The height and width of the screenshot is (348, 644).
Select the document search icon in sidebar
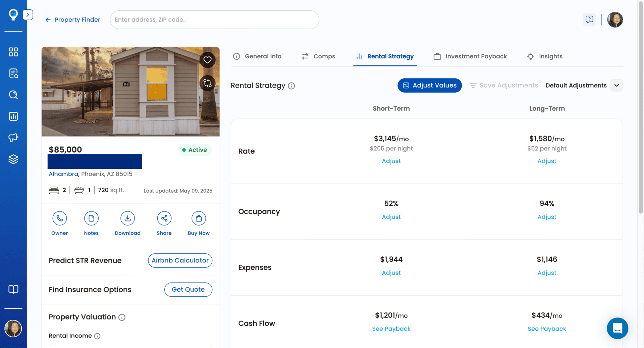[x=13, y=73]
